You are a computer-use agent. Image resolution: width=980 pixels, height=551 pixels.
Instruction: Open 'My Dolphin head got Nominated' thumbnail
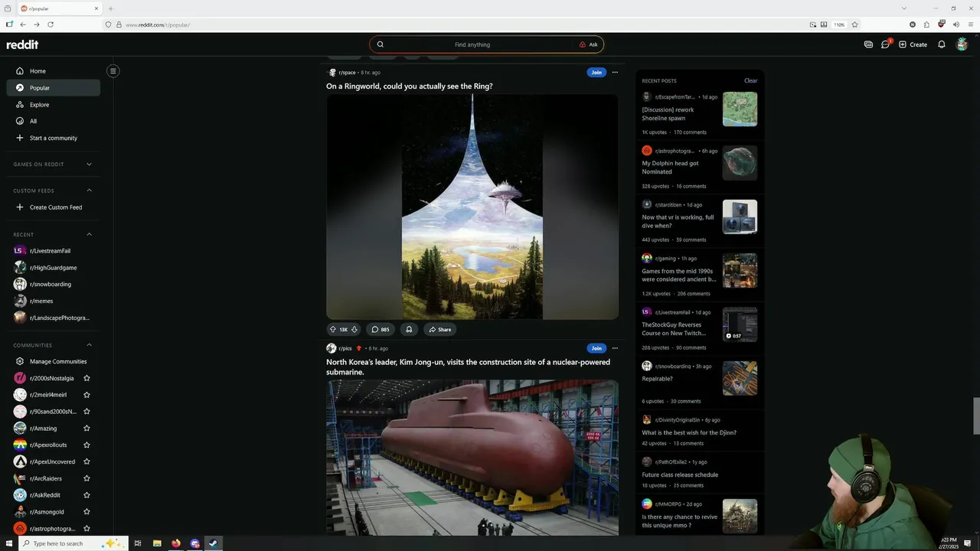(740, 163)
